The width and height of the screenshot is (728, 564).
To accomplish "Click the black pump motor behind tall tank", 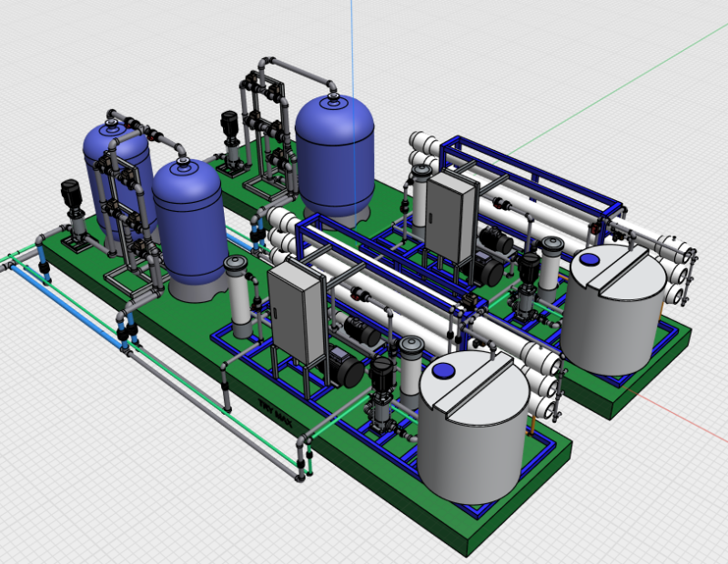I will click(x=229, y=122).
